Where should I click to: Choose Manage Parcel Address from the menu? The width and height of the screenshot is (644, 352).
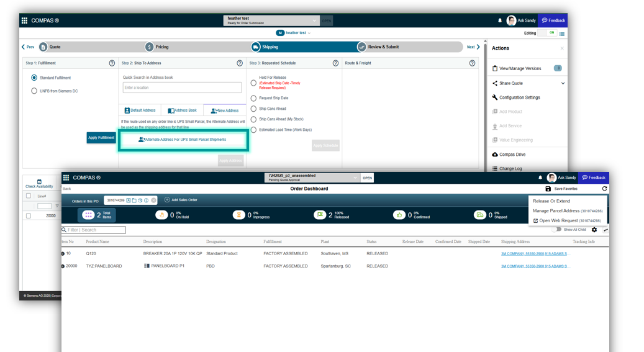pos(568,210)
